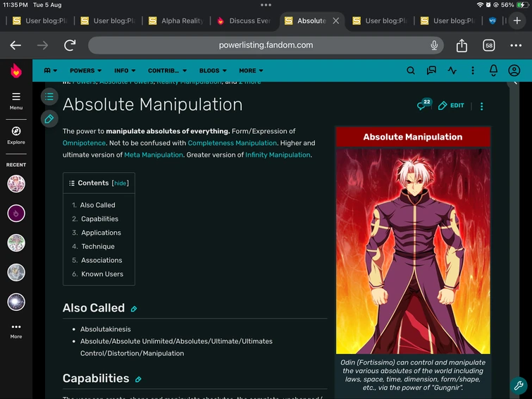The width and height of the screenshot is (532, 399).
Task: Click the browser forward arrow
Action: tap(42, 45)
